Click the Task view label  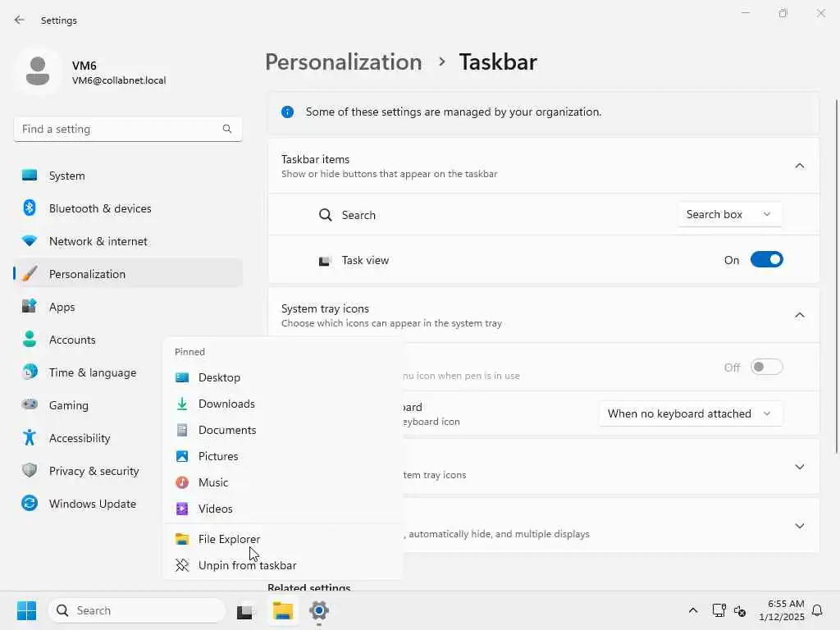[x=365, y=260]
